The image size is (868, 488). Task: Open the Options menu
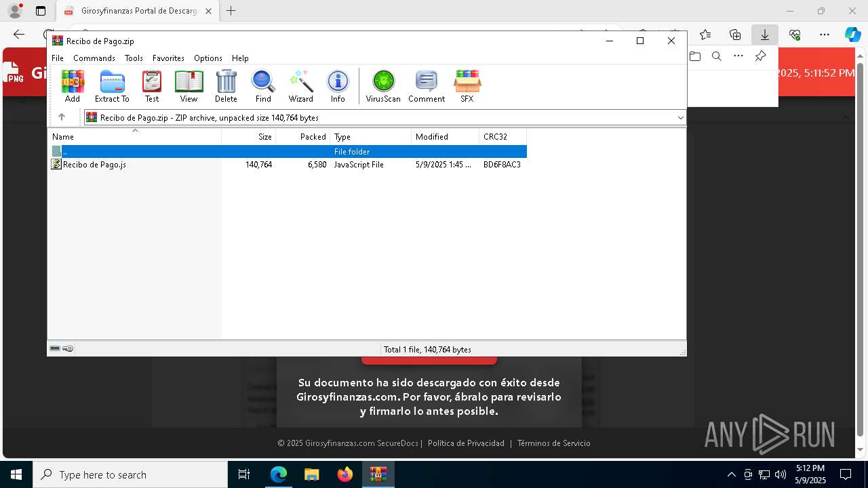pos(208,58)
